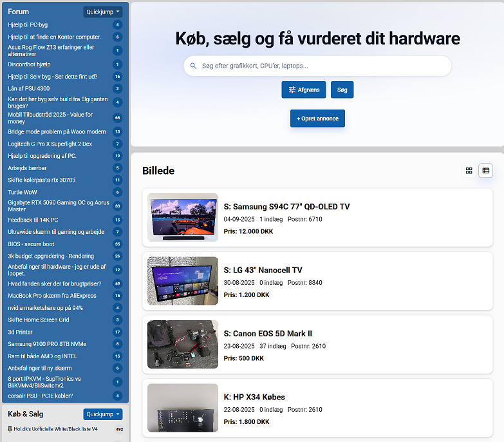Click Postnr: 8840 on LG listing
504x442 pixels.
304,283
